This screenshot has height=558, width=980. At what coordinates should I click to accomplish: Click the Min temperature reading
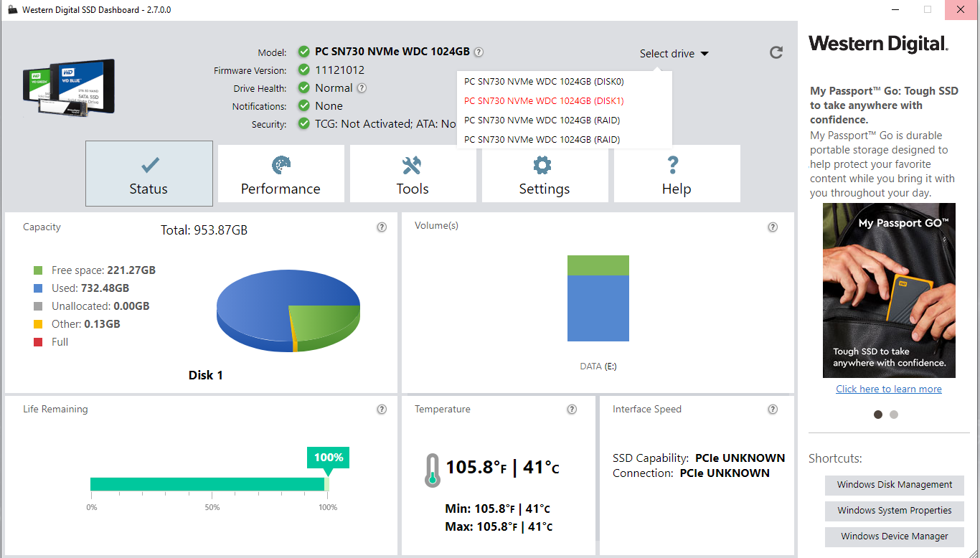498,509
